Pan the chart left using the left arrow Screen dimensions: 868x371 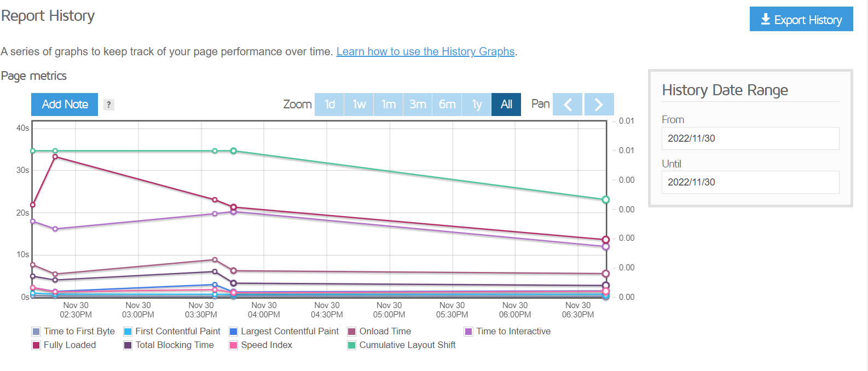(568, 104)
